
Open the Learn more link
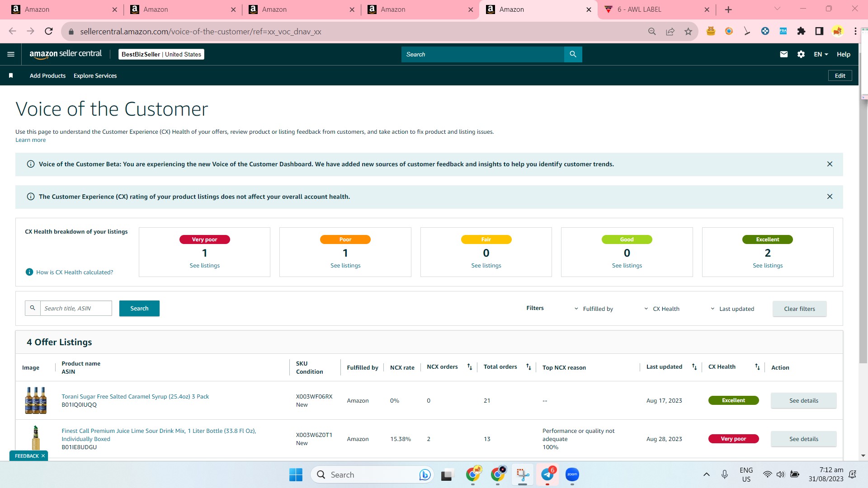30,140
